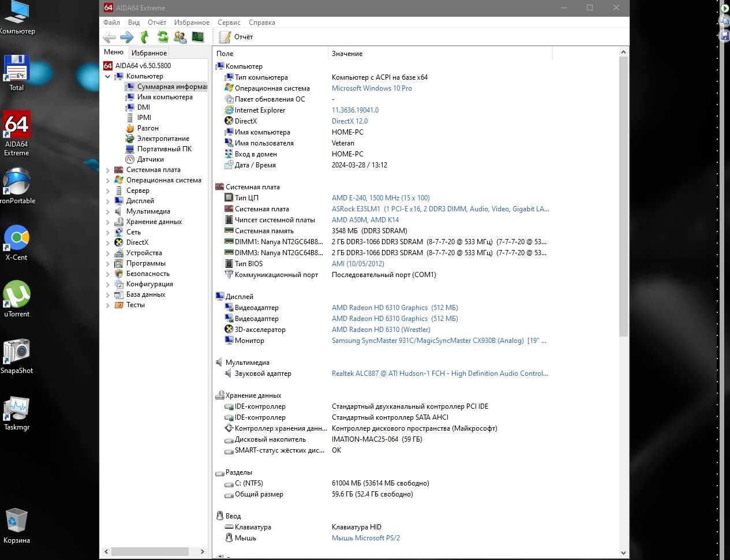This screenshot has height=560, width=730.
Task: Click the Мышь Microsoft PS/2 link
Action: 366,538
